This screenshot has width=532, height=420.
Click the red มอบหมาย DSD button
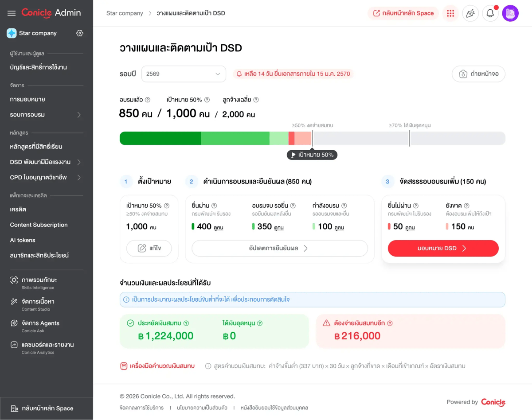click(x=443, y=248)
